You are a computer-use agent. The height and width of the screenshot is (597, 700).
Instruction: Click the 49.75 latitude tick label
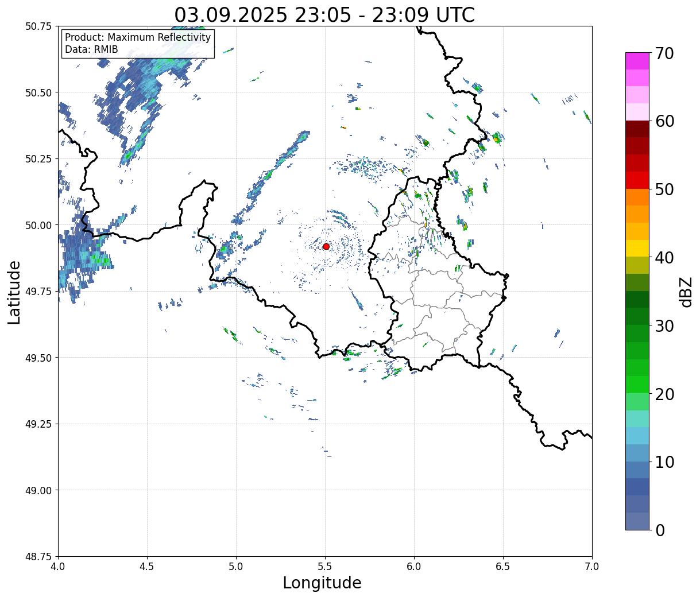39,292
